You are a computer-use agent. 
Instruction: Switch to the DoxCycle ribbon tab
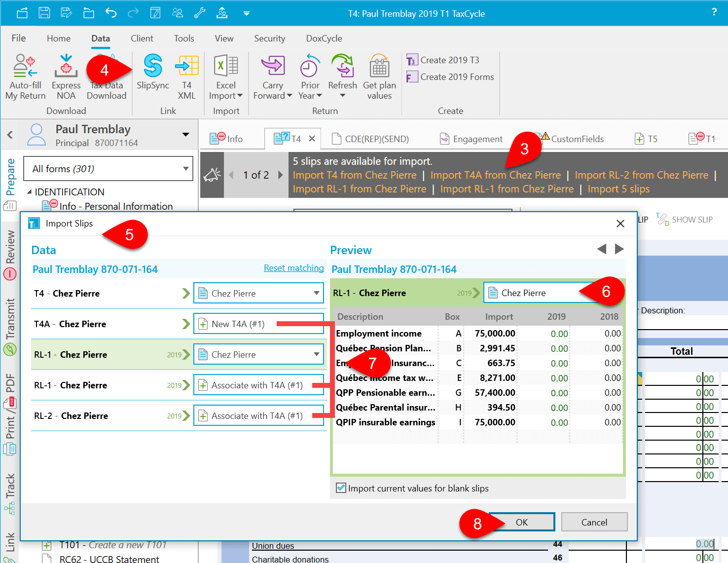324,38
